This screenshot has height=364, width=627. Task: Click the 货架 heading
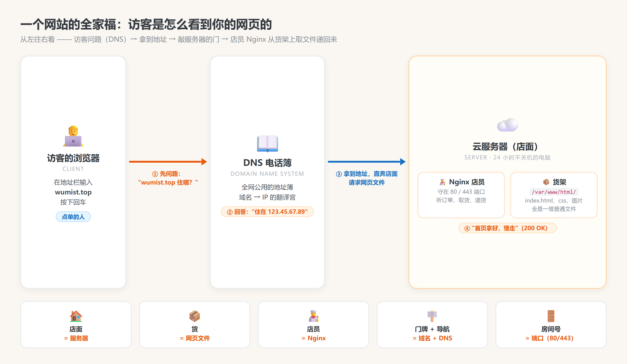[x=559, y=182]
